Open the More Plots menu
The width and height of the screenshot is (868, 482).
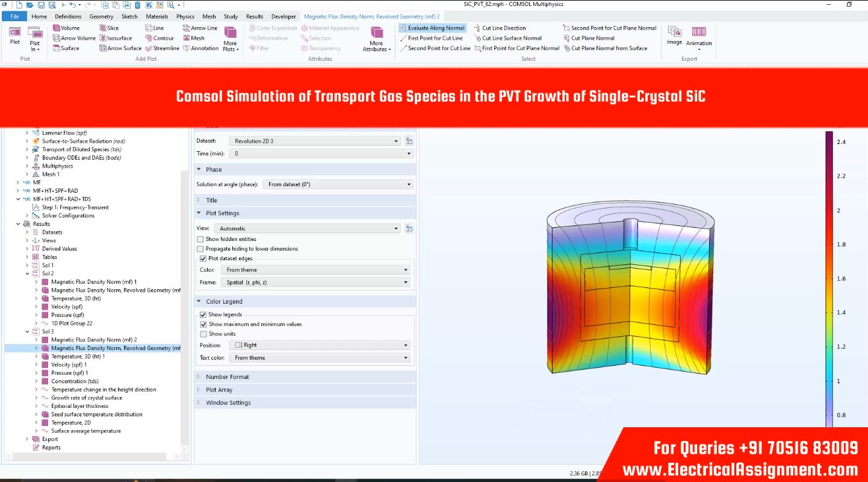click(230, 39)
